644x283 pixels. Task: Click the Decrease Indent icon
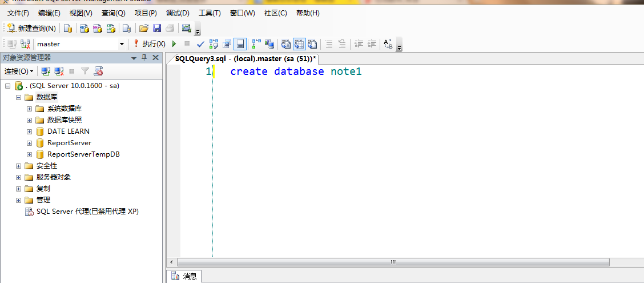tap(359, 43)
